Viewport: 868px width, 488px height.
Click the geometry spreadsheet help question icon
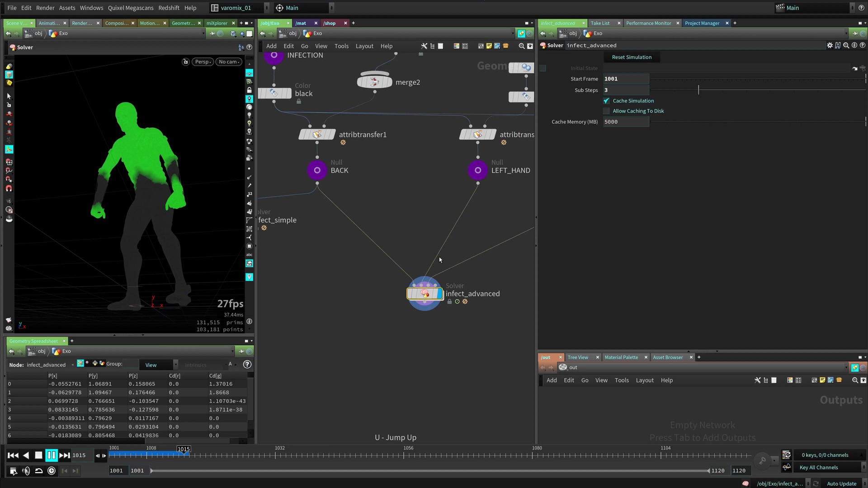pyautogui.click(x=247, y=365)
